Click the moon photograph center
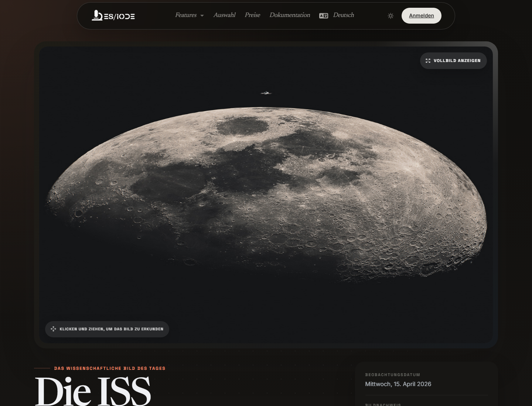The height and width of the screenshot is (406, 532). click(x=266, y=192)
